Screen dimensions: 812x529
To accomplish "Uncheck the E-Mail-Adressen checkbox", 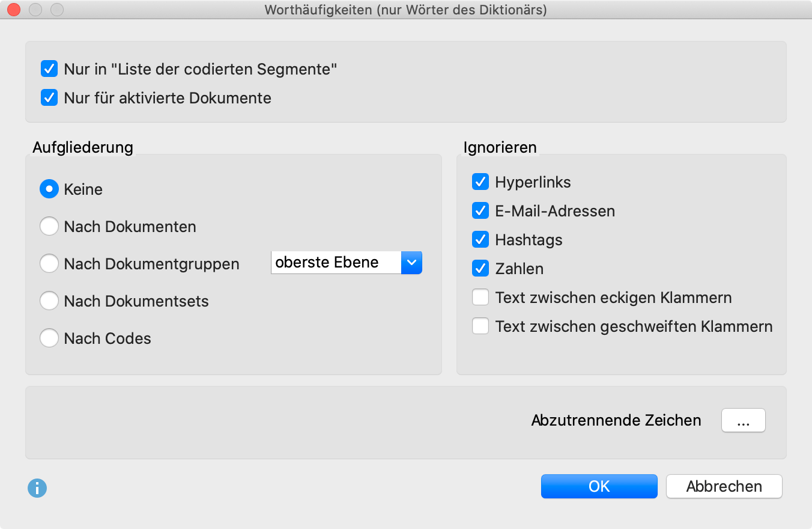I will [x=480, y=210].
